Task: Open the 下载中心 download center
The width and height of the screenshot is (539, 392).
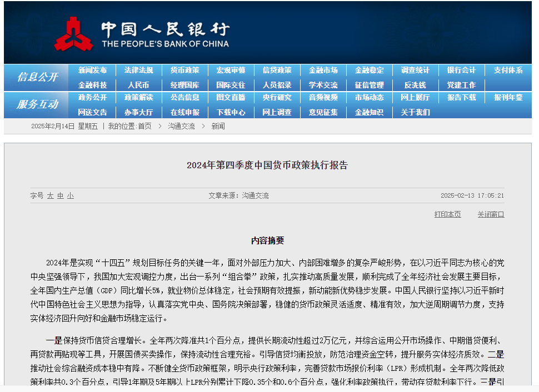Action: pos(231,112)
